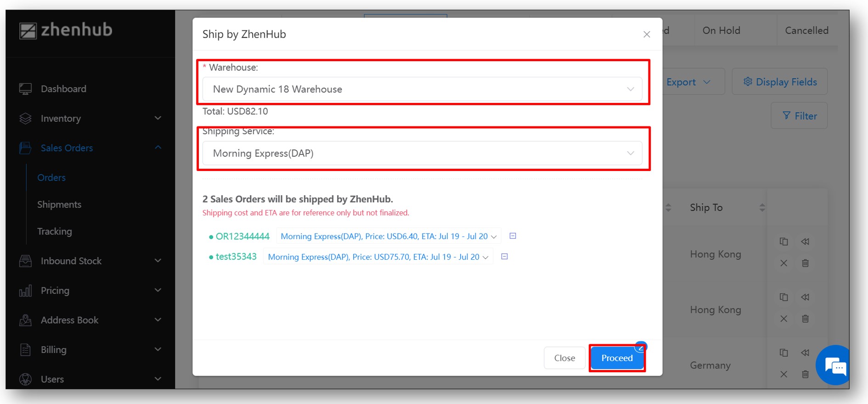Cancel X icon on first Hong Kong row
868x404 pixels.
coord(784,263)
